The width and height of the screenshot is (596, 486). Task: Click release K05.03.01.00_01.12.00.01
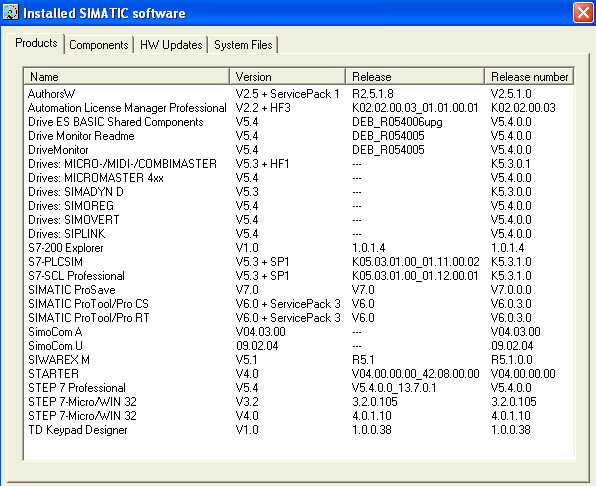tap(415, 276)
